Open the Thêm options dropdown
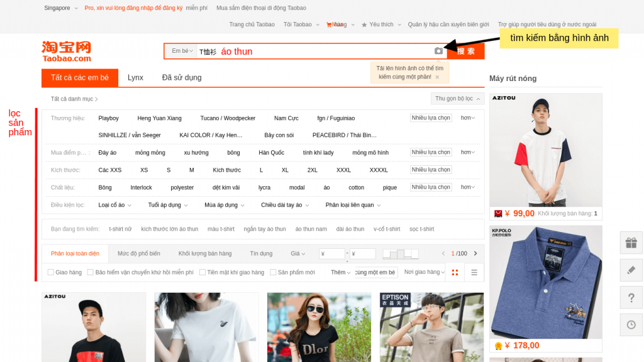Image resolution: width=644 pixels, height=362 pixels. pos(340,272)
